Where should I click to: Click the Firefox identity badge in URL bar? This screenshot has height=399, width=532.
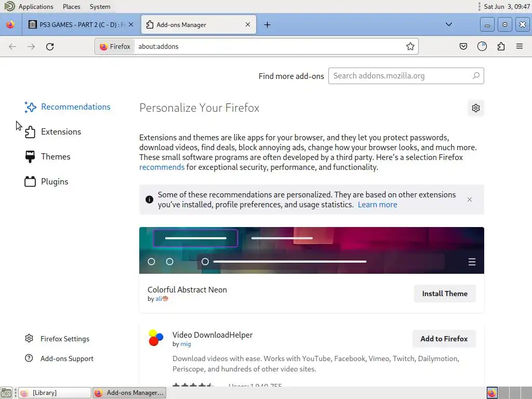point(115,46)
